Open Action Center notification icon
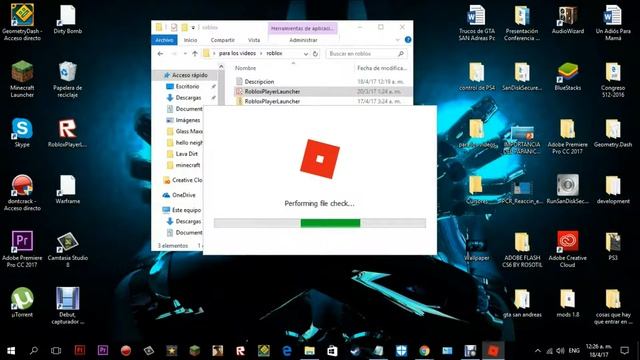This screenshot has height=360, width=640. tap(624, 350)
